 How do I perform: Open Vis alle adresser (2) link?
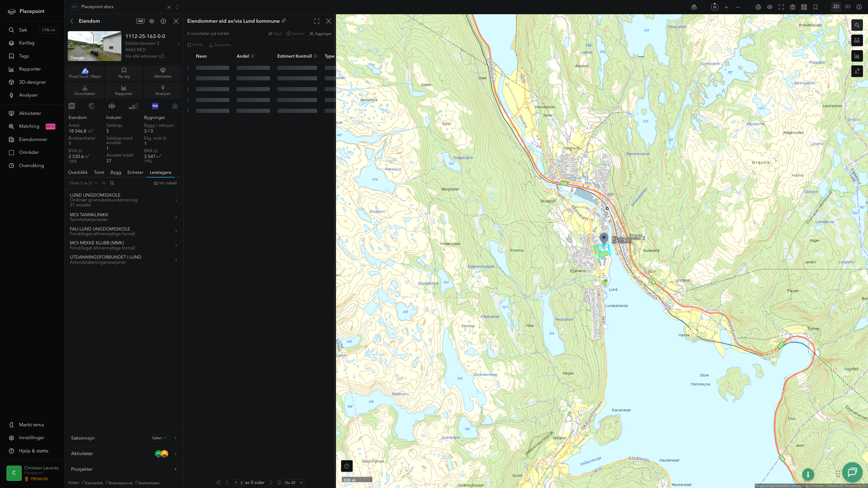pyautogui.click(x=145, y=56)
